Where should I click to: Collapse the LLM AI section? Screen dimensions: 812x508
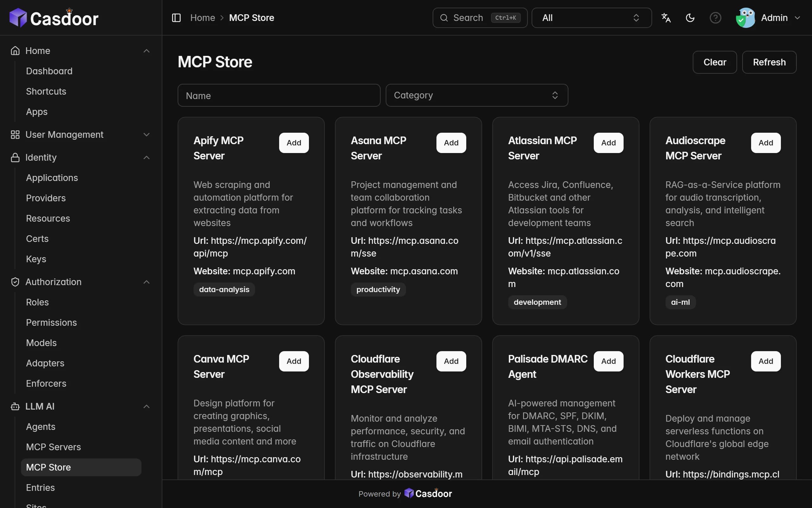click(x=146, y=406)
